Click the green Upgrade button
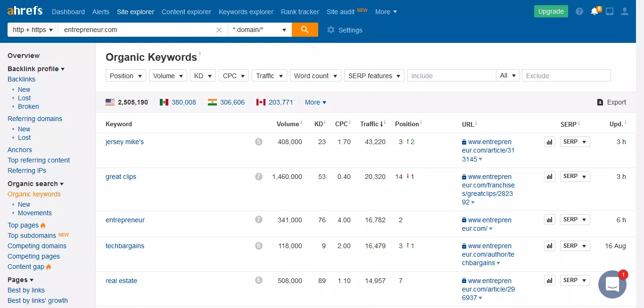Viewport: 644px width, 308px height. pos(551,12)
